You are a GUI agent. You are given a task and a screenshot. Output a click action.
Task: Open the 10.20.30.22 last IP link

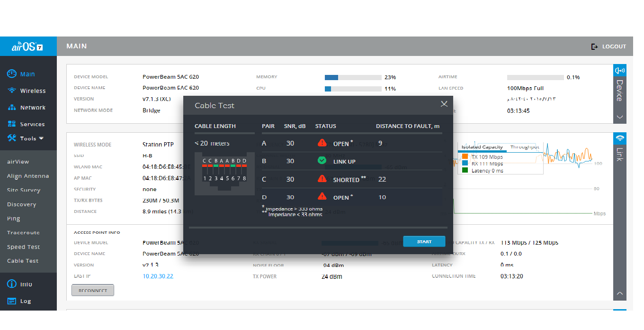pyautogui.click(x=158, y=276)
